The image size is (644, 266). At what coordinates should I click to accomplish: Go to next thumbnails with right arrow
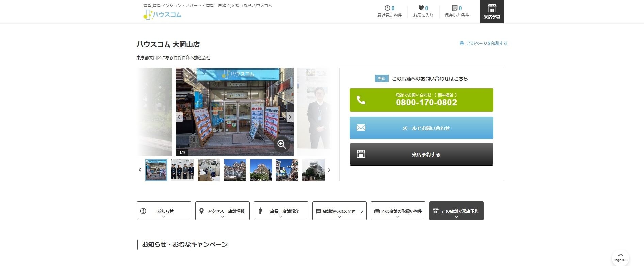point(329,170)
